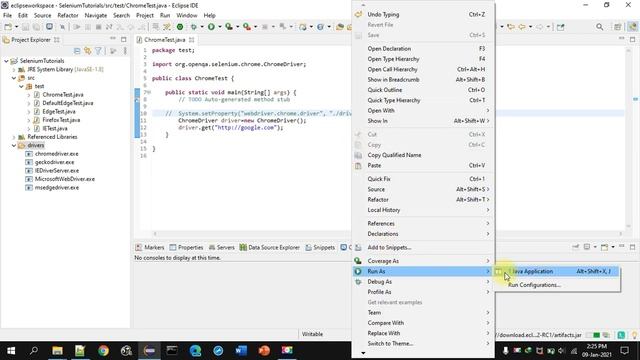Open the Debug button dropdown arrow
The height and width of the screenshot is (360, 640).
[x=202, y=27]
